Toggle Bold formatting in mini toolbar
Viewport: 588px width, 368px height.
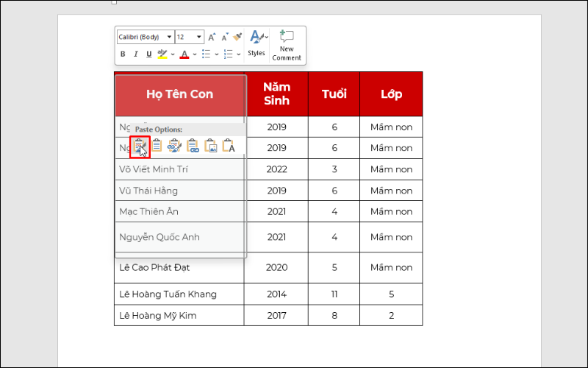pos(123,54)
